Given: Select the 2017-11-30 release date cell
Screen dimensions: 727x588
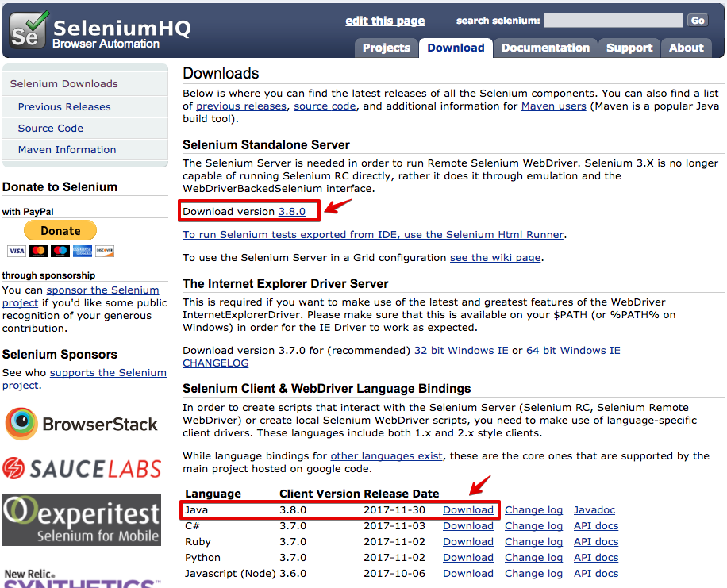Looking at the screenshot, I should (x=394, y=510).
